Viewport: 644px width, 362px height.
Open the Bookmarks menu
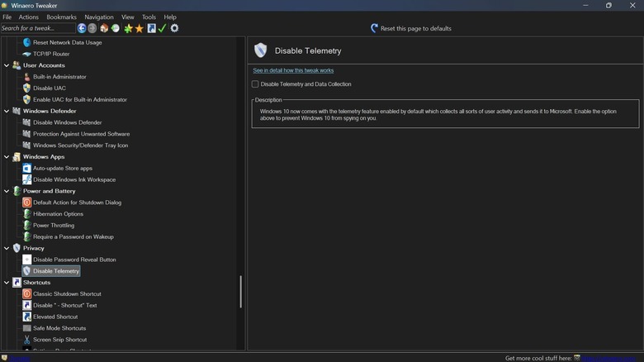61,17
